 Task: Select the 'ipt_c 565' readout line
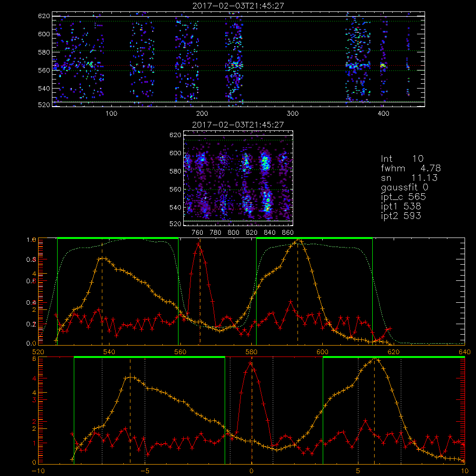404,197
